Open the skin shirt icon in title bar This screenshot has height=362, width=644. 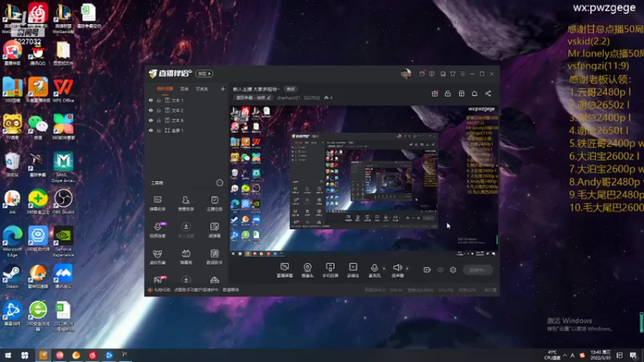[452, 74]
